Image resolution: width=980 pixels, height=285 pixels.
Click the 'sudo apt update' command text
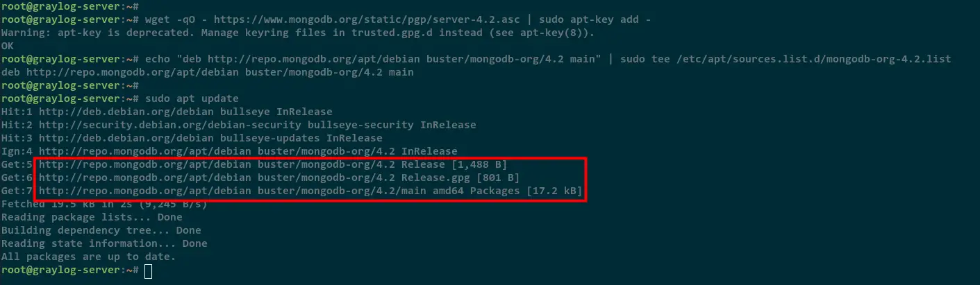pyautogui.click(x=192, y=98)
